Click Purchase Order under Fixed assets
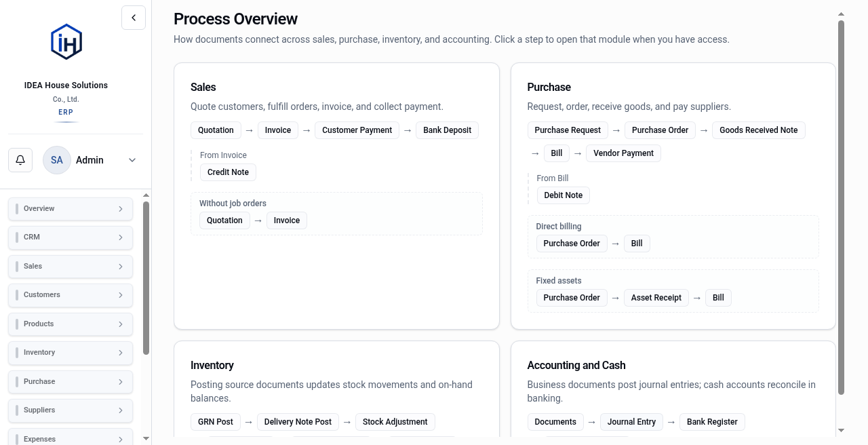Viewport: 868px width, 445px height. (x=572, y=298)
